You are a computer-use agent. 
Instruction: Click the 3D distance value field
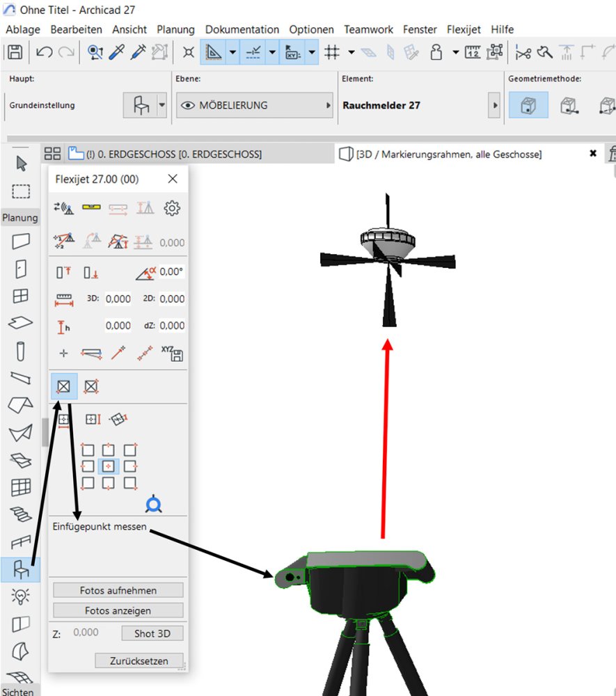tap(118, 299)
